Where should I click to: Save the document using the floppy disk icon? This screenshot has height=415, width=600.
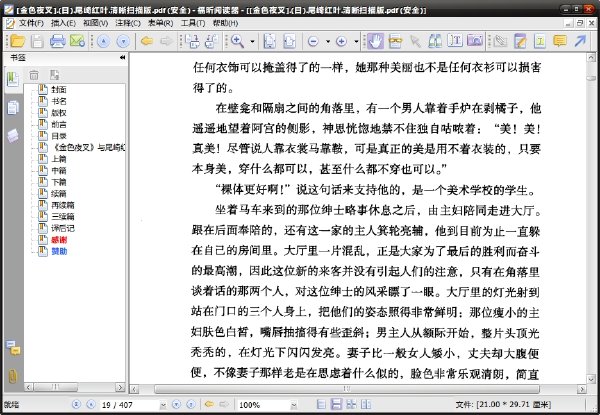[37, 41]
